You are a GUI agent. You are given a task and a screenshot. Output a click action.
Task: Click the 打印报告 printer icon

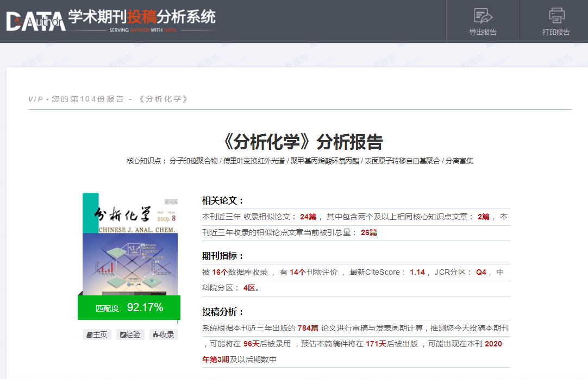coord(556,15)
